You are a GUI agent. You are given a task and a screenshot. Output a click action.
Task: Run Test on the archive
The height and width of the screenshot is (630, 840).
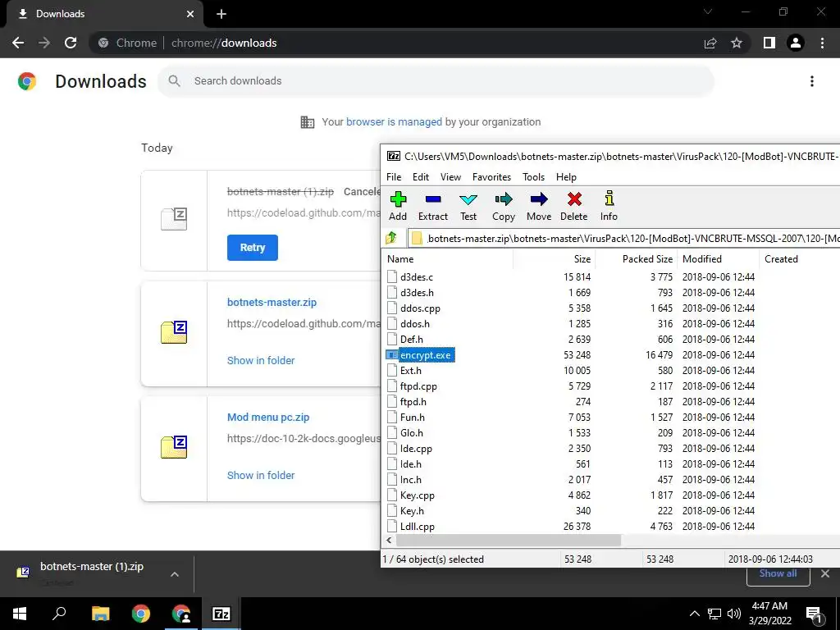468,206
